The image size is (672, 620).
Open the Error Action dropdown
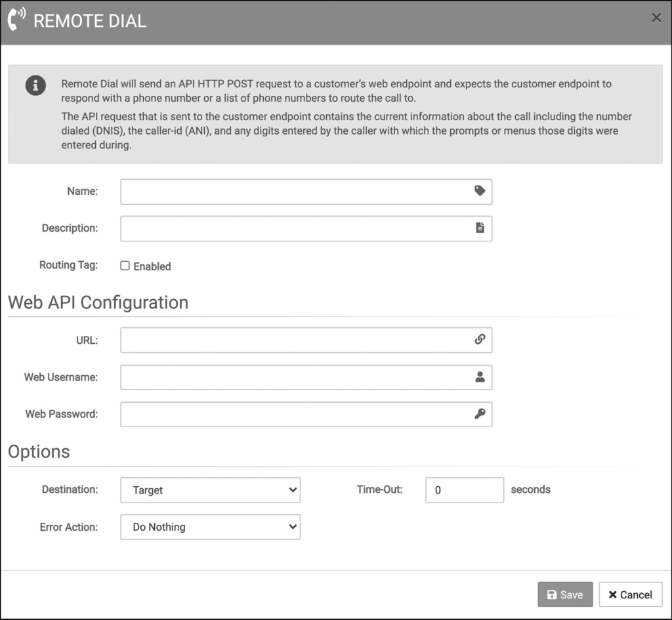(x=210, y=527)
